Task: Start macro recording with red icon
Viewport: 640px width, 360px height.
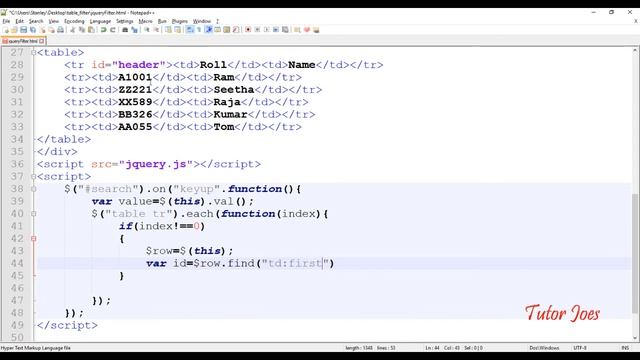Action: click(248, 30)
